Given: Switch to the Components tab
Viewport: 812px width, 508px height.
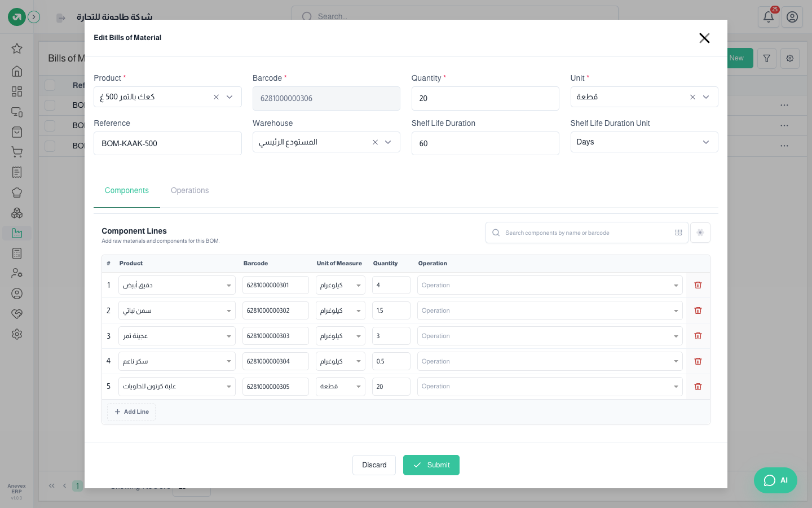Looking at the screenshot, I should pos(127,191).
